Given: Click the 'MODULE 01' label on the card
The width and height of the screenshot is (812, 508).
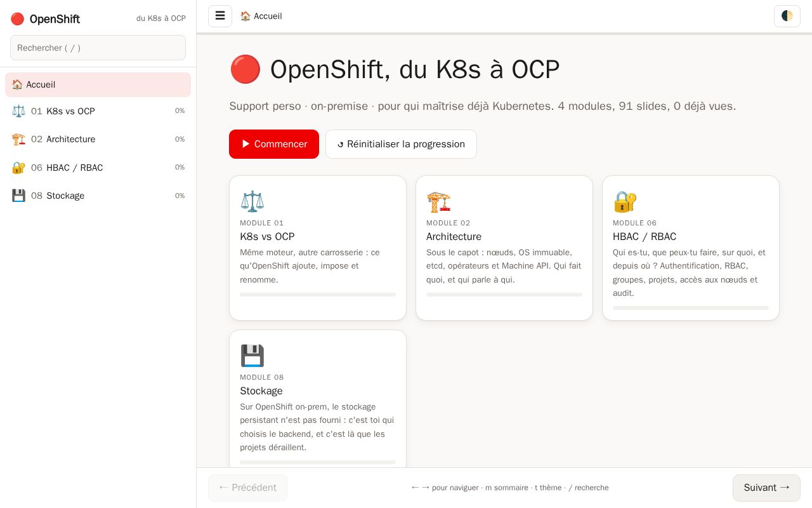Looking at the screenshot, I should pyautogui.click(x=262, y=223).
